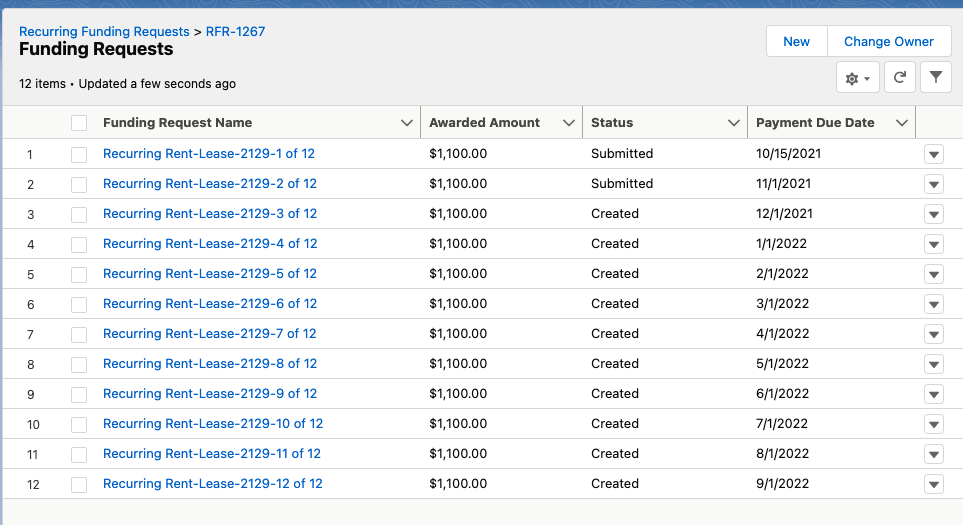Open Status column header dropdown

click(x=733, y=123)
